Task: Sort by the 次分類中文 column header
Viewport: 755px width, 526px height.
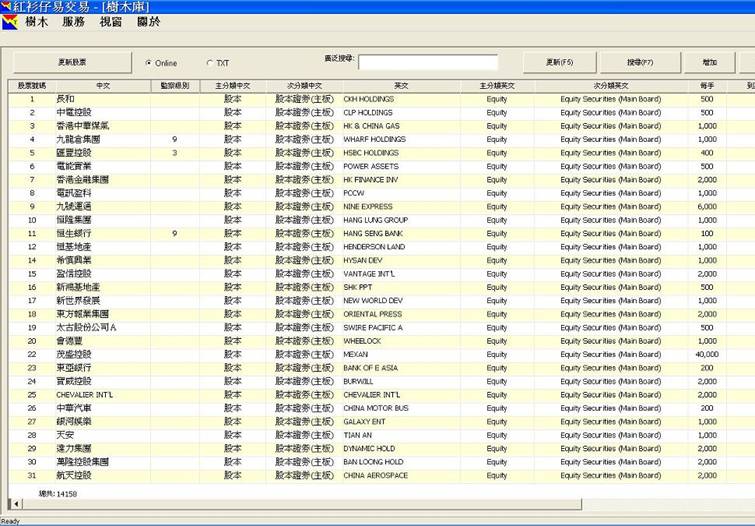Action: pos(304,86)
